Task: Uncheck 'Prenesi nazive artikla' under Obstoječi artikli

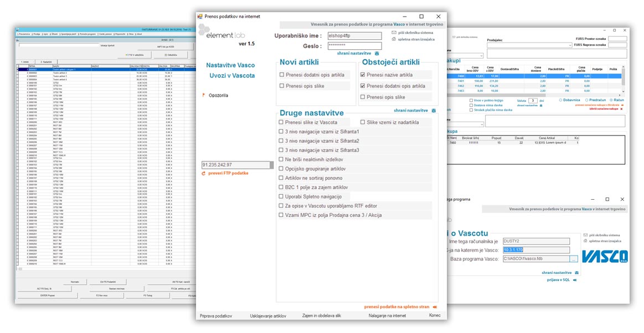Action: coord(362,75)
